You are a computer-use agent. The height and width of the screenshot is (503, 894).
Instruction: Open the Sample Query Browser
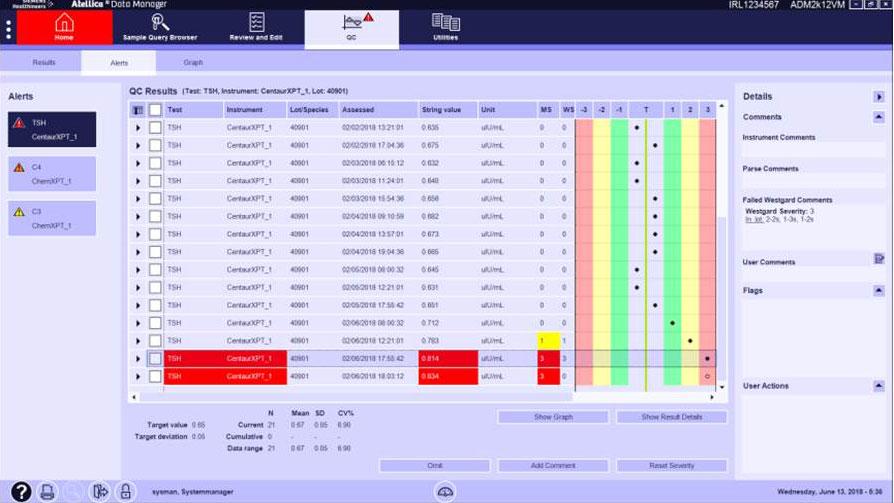coord(160,27)
